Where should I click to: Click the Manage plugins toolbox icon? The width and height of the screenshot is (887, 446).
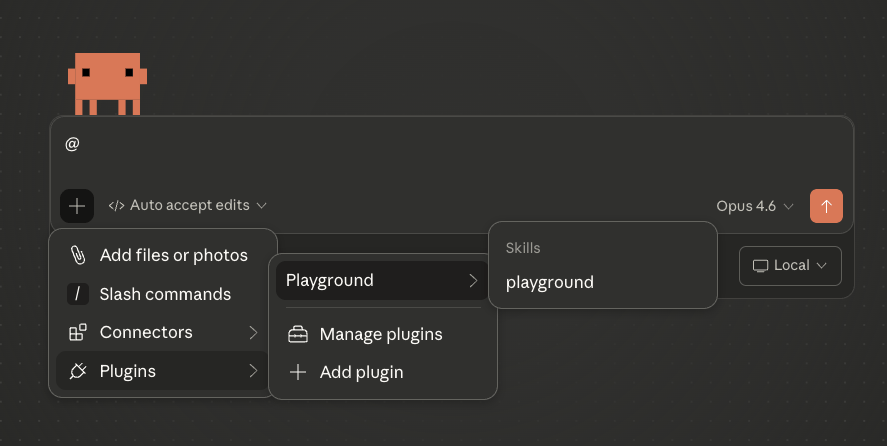coord(297,334)
